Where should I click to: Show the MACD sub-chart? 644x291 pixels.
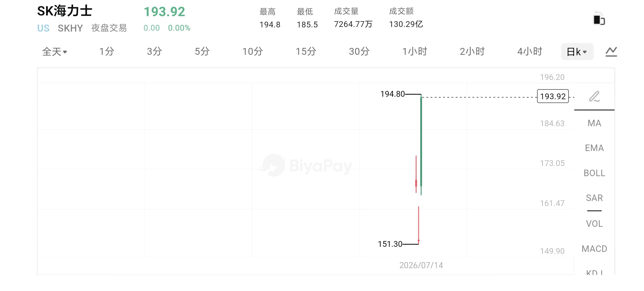coord(594,249)
